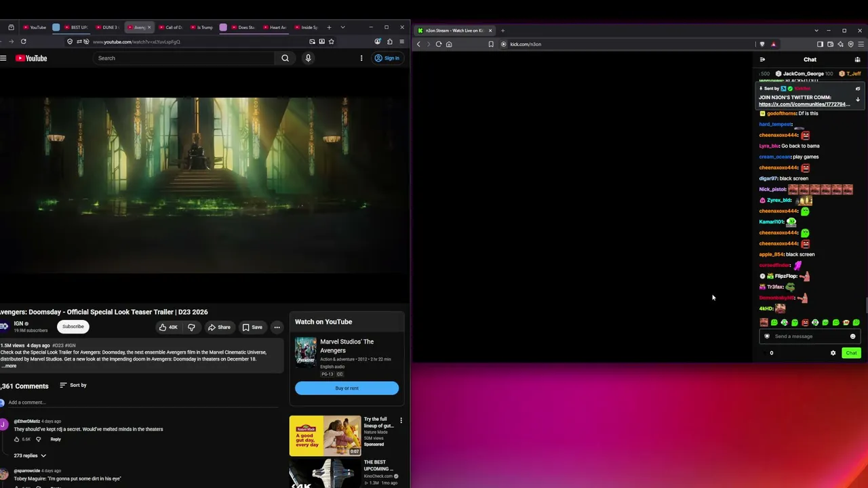The image size is (868, 488).
Task: Open left browser's application menu
Action: click(x=401, y=41)
